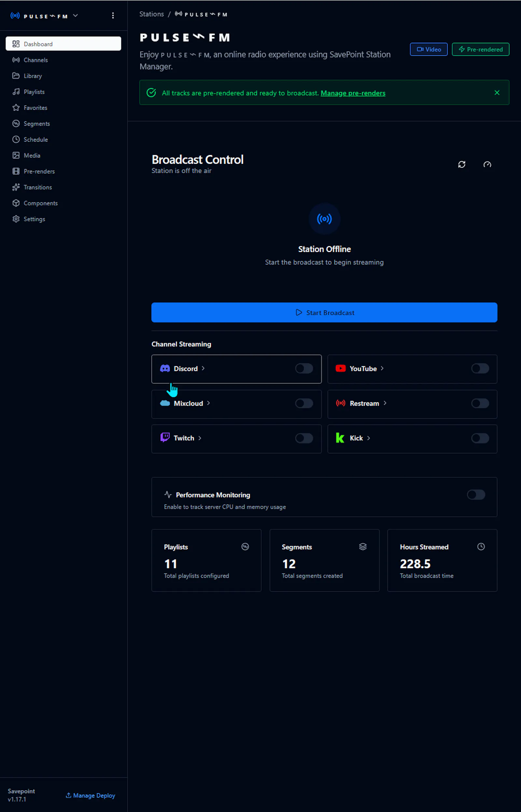Open Segments in the sidebar

(63, 123)
